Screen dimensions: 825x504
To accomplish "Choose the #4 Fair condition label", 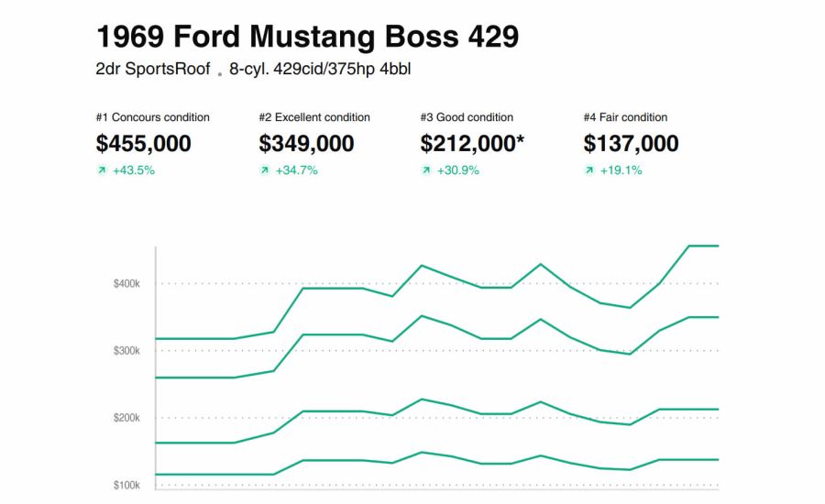I will tap(625, 117).
